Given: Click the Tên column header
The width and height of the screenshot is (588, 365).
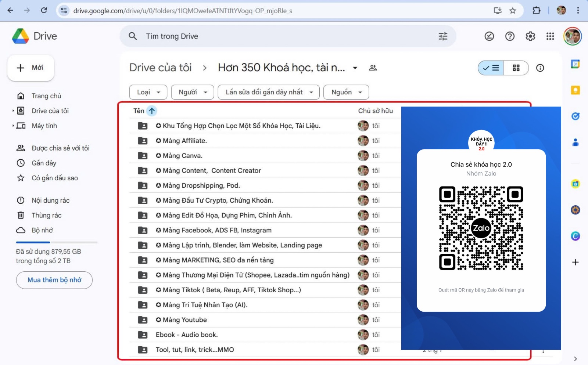Looking at the screenshot, I should coord(139,111).
